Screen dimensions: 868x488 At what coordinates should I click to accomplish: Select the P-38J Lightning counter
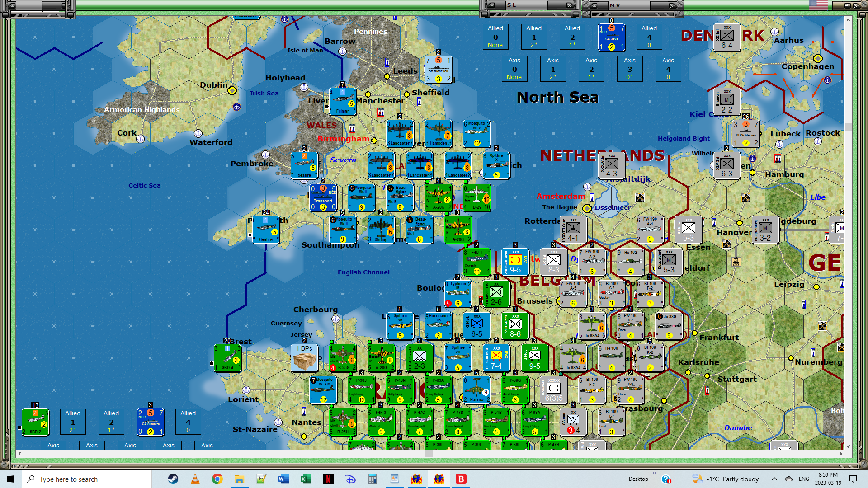(361, 390)
